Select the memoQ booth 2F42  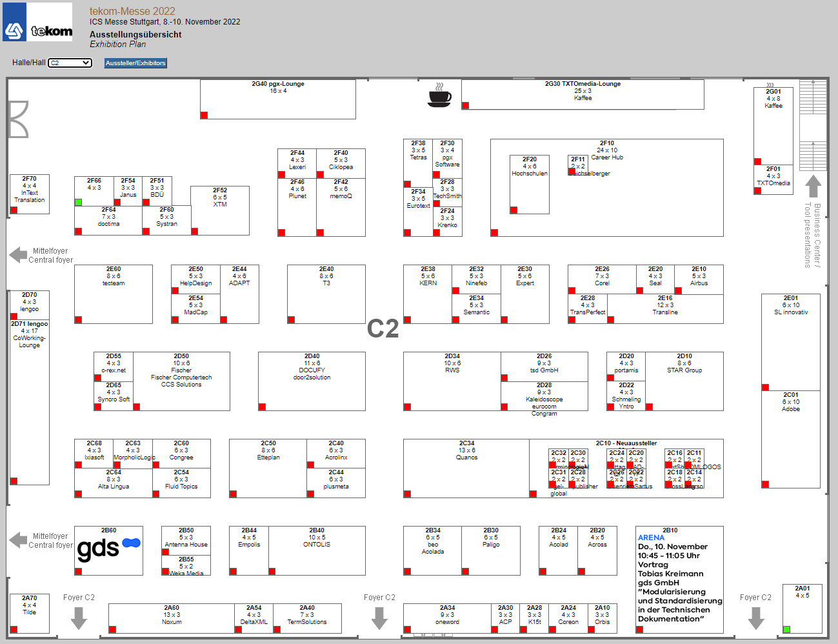341,207
